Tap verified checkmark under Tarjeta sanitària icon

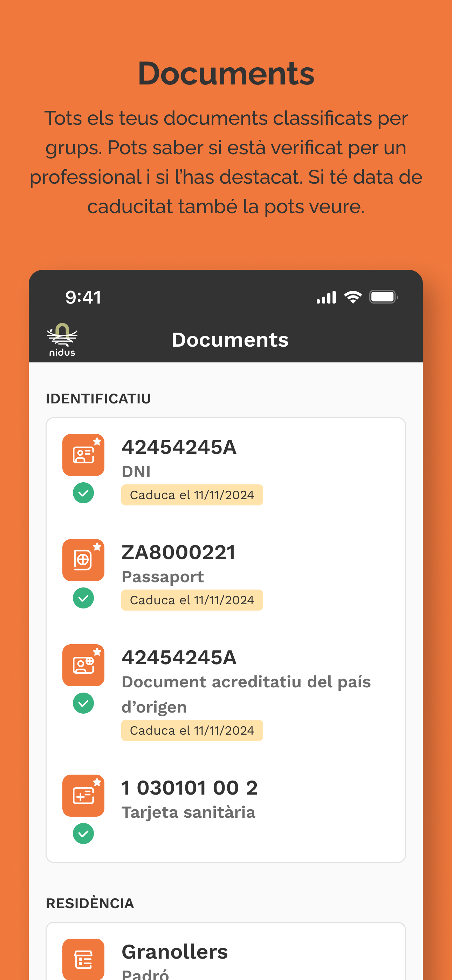coord(83,833)
